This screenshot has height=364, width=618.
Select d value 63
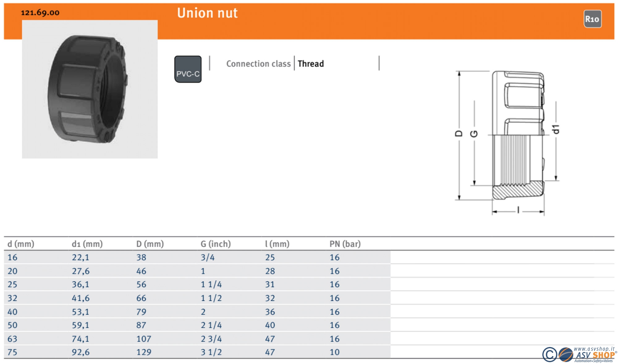12,339
